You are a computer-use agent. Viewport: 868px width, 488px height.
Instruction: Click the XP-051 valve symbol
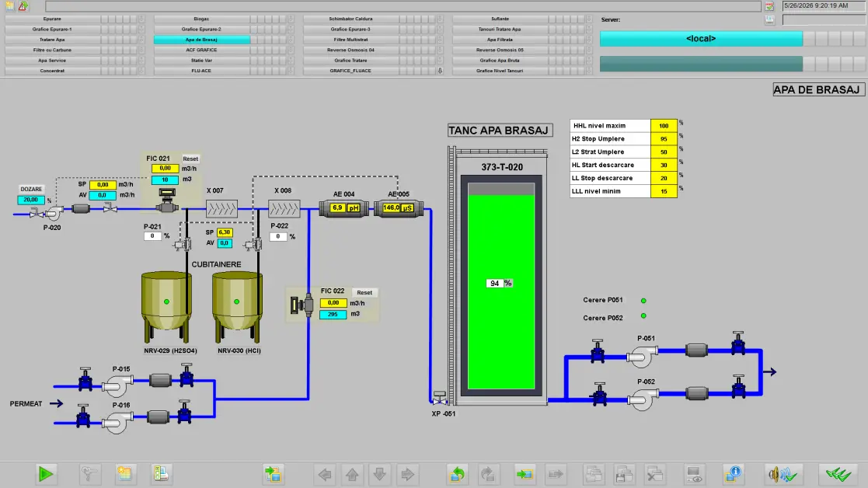click(440, 398)
